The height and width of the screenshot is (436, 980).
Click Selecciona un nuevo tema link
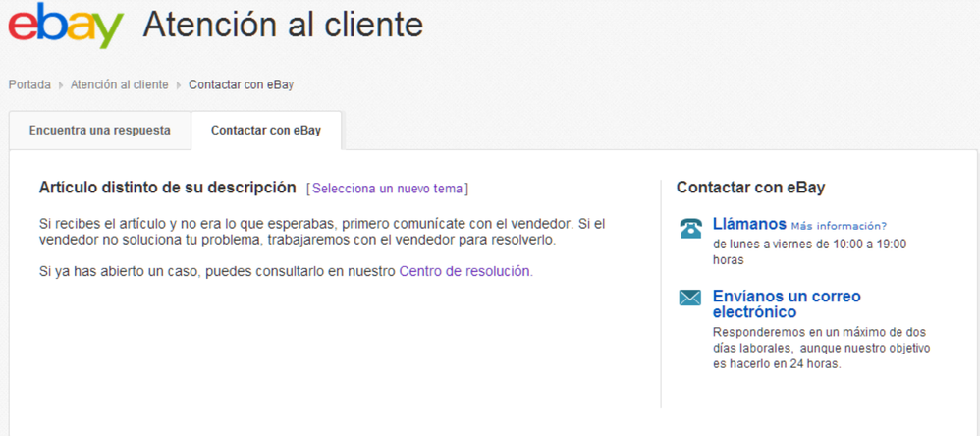pyautogui.click(x=388, y=189)
